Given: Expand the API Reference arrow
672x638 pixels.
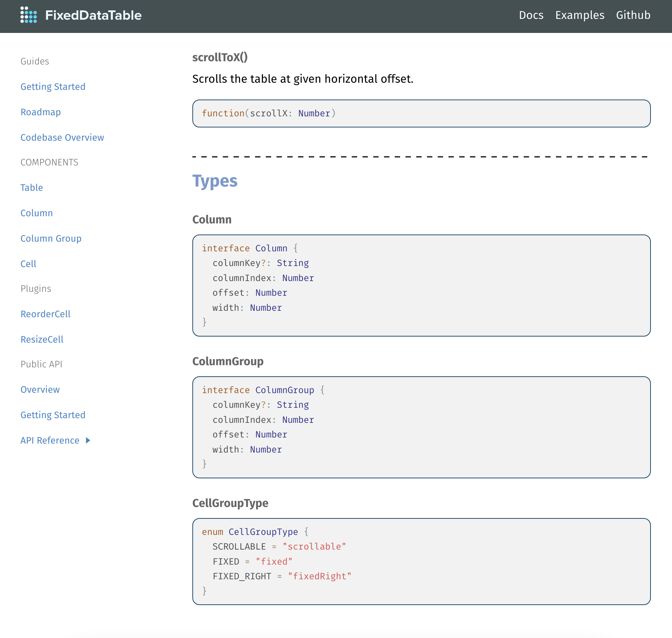Looking at the screenshot, I should point(88,440).
